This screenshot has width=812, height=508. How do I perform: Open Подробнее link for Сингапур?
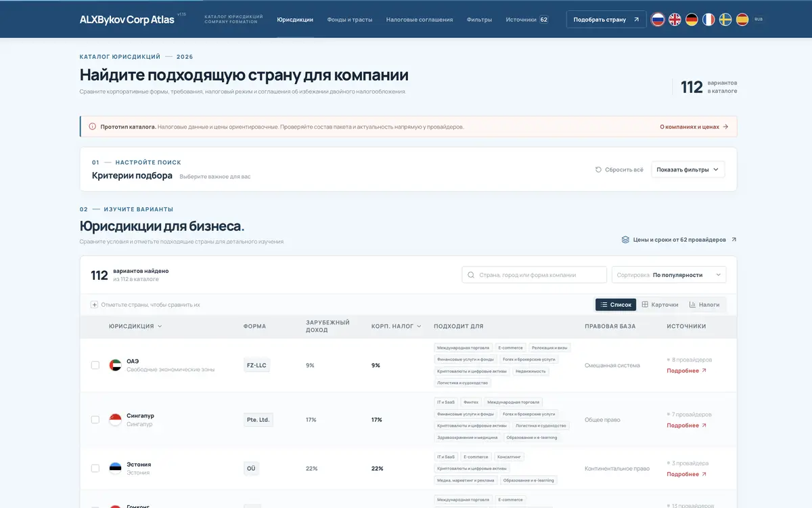tap(687, 425)
